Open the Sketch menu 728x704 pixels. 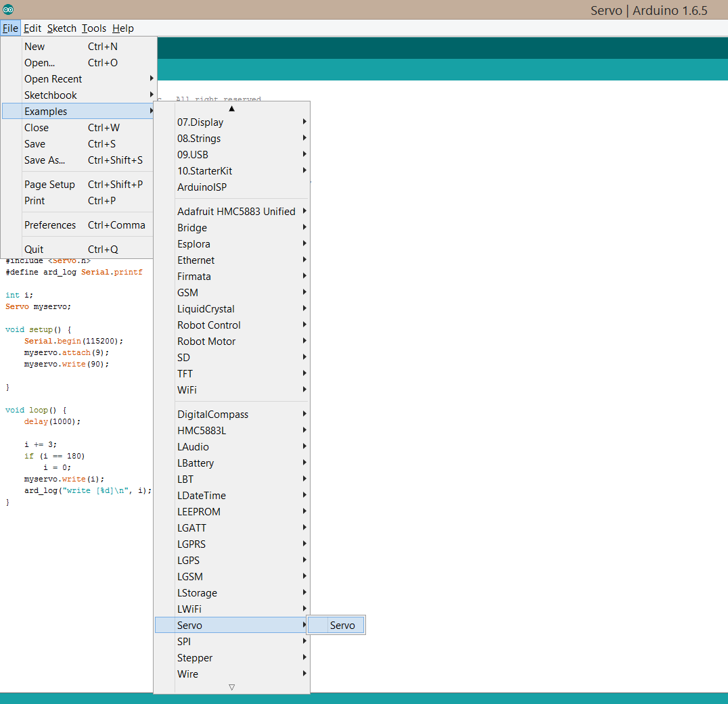pos(62,28)
